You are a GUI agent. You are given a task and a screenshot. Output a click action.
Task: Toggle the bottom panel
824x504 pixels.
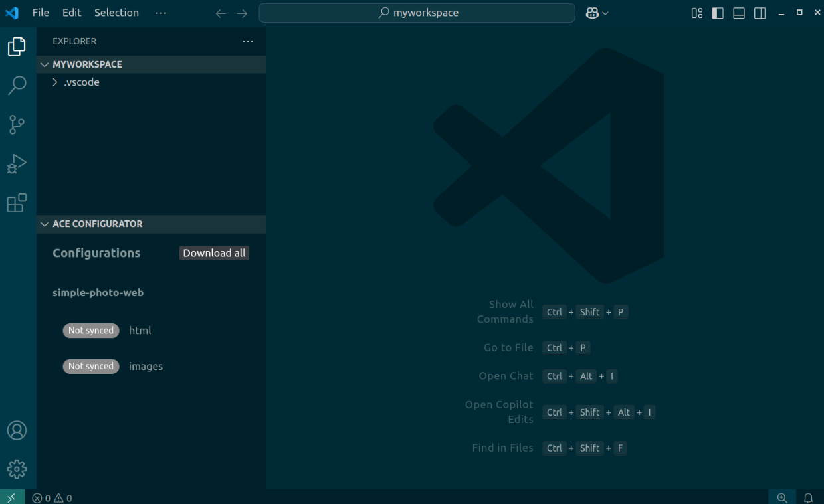[739, 13]
